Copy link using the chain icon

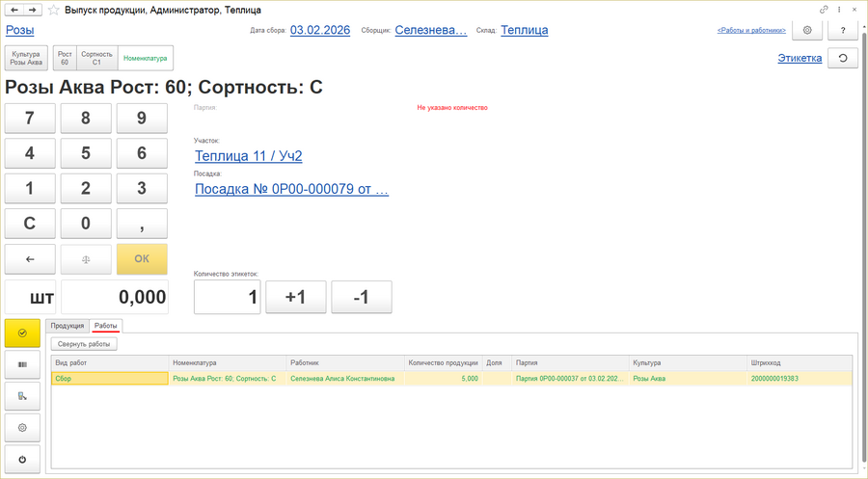point(824,10)
